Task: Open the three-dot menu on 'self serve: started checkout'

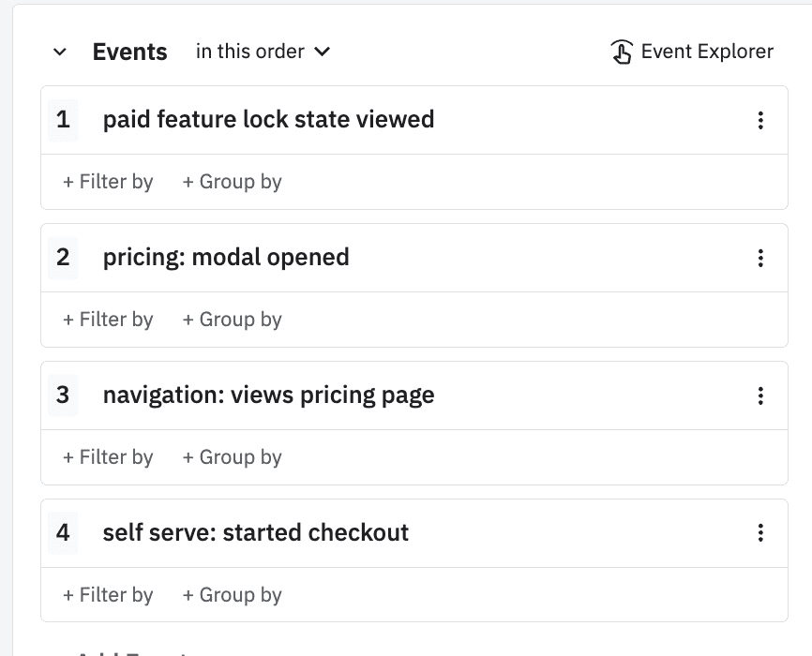Action: coord(760,532)
